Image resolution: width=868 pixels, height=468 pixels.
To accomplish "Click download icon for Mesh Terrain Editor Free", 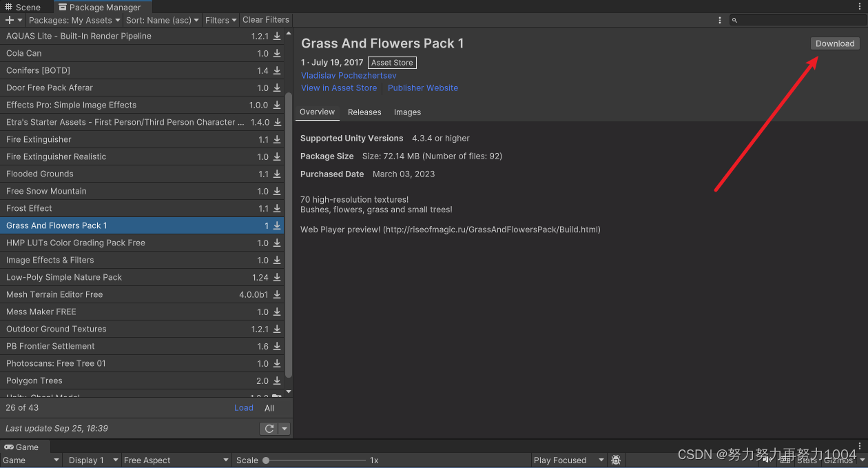I will click(277, 294).
